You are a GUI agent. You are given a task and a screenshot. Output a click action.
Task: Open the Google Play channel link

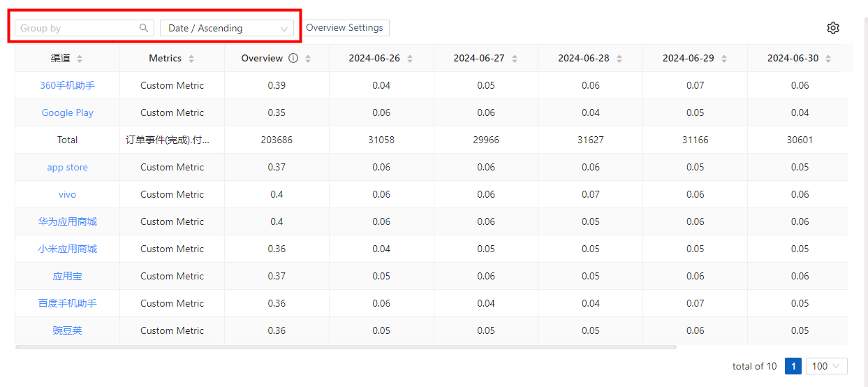click(67, 112)
